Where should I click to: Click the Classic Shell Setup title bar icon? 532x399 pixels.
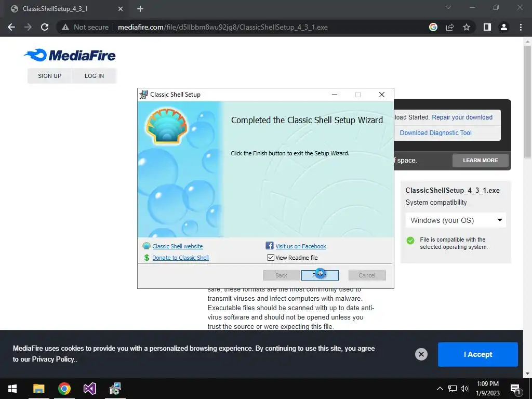tap(144, 95)
